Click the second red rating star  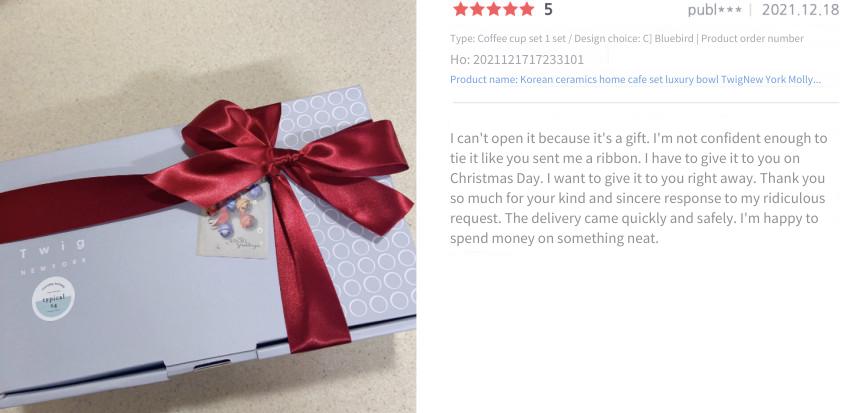pyautogui.click(x=477, y=9)
